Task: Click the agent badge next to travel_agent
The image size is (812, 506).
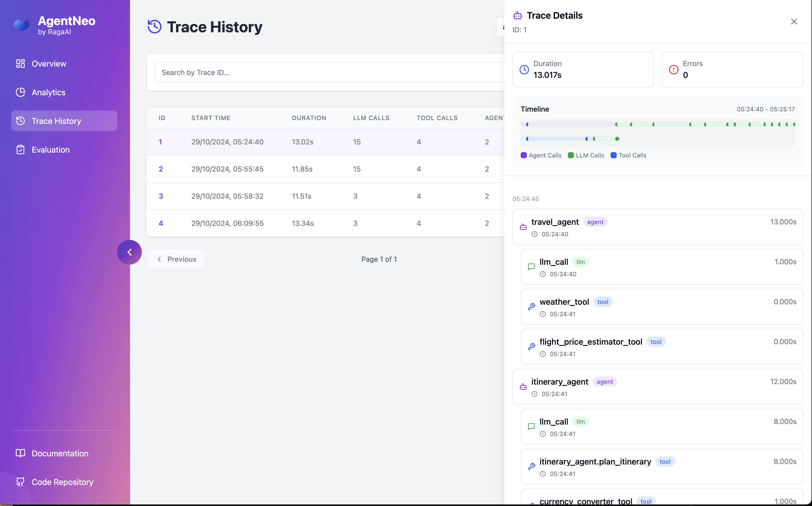Action: [x=595, y=222]
